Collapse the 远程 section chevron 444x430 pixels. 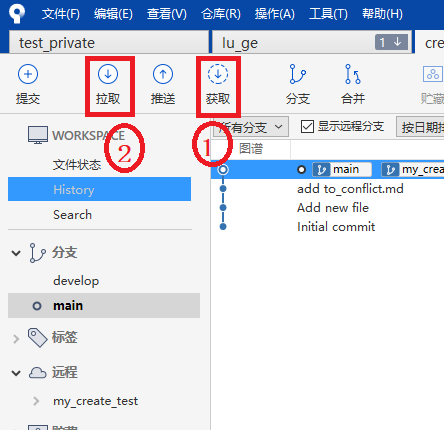tap(16, 373)
